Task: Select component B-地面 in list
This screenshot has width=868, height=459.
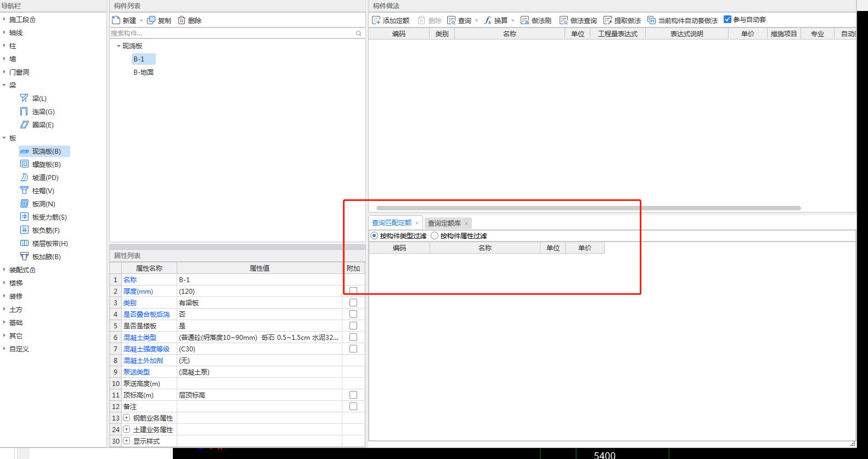Action: [x=144, y=72]
